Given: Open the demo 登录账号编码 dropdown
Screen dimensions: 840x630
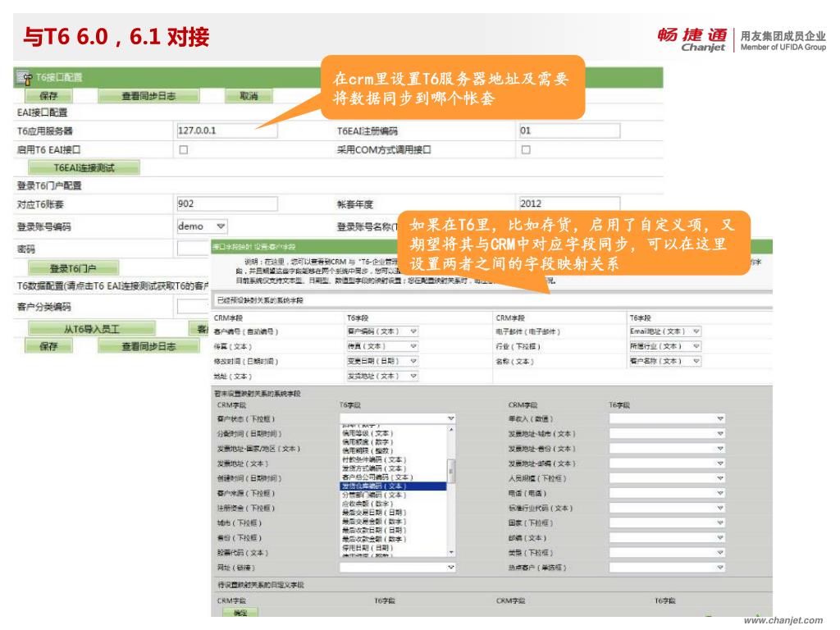Looking at the screenshot, I should coord(220,226).
